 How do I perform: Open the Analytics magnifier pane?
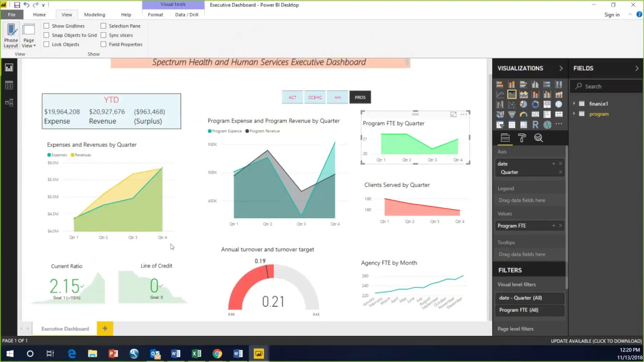(x=538, y=137)
